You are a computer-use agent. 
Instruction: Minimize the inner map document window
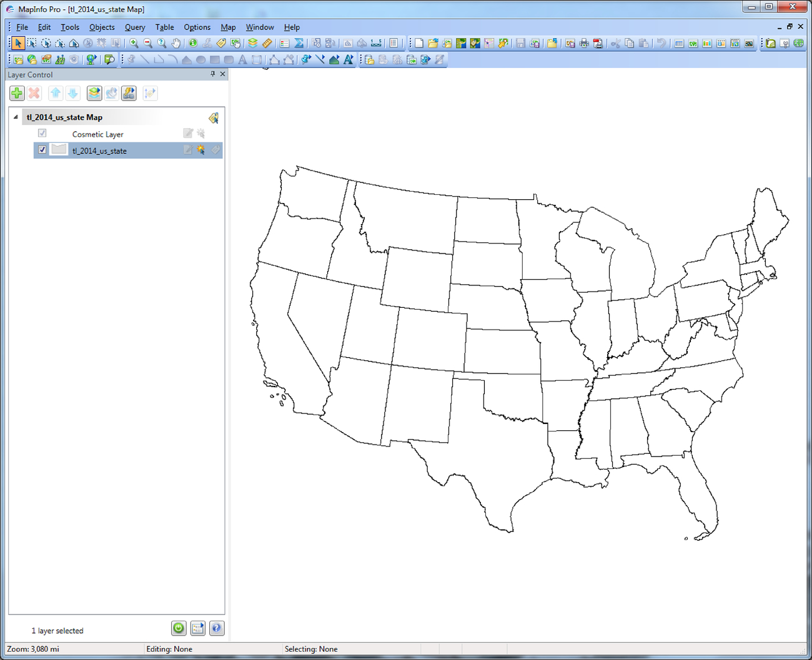pyautogui.click(x=780, y=27)
